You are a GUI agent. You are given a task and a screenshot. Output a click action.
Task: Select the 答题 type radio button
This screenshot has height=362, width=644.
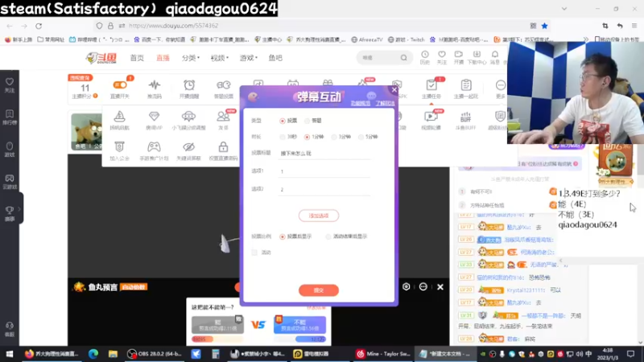coord(308,121)
